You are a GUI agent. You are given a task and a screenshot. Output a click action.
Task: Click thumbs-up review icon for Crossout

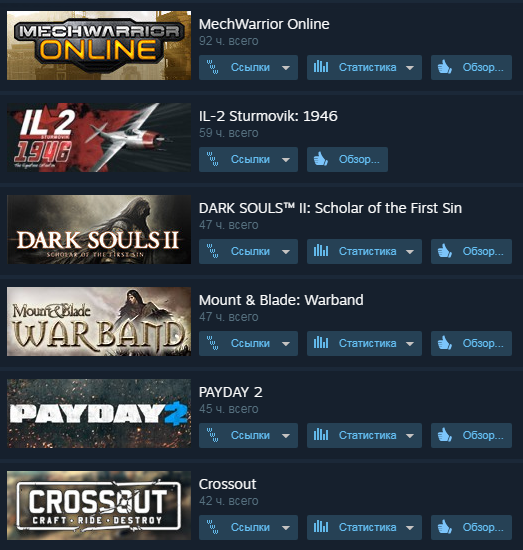coord(444,527)
